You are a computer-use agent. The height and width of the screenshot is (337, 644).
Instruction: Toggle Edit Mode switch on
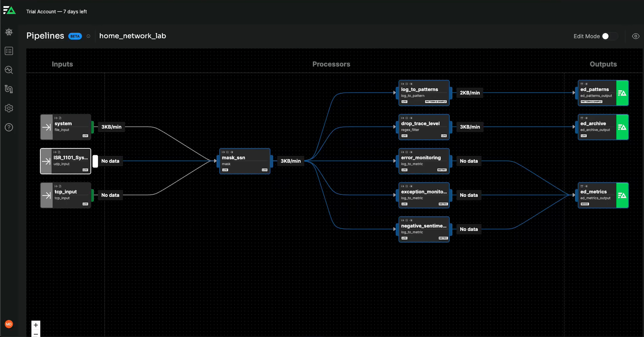click(x=610, y=36)
